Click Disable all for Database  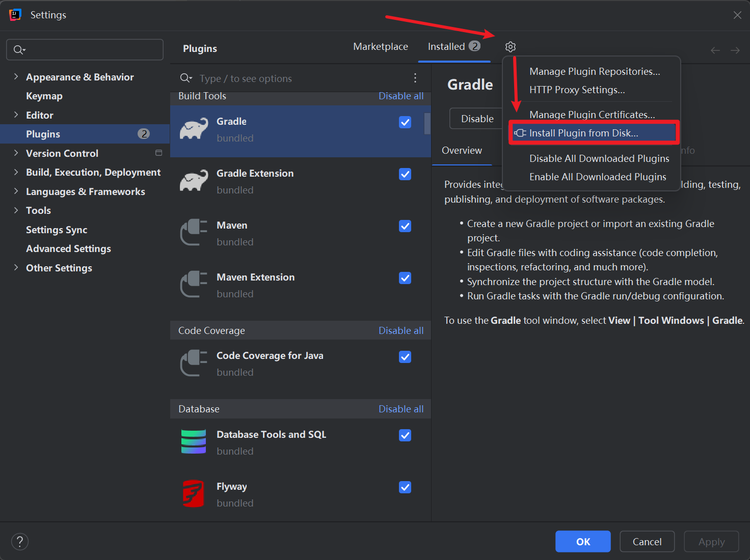[x=401, y=409]
